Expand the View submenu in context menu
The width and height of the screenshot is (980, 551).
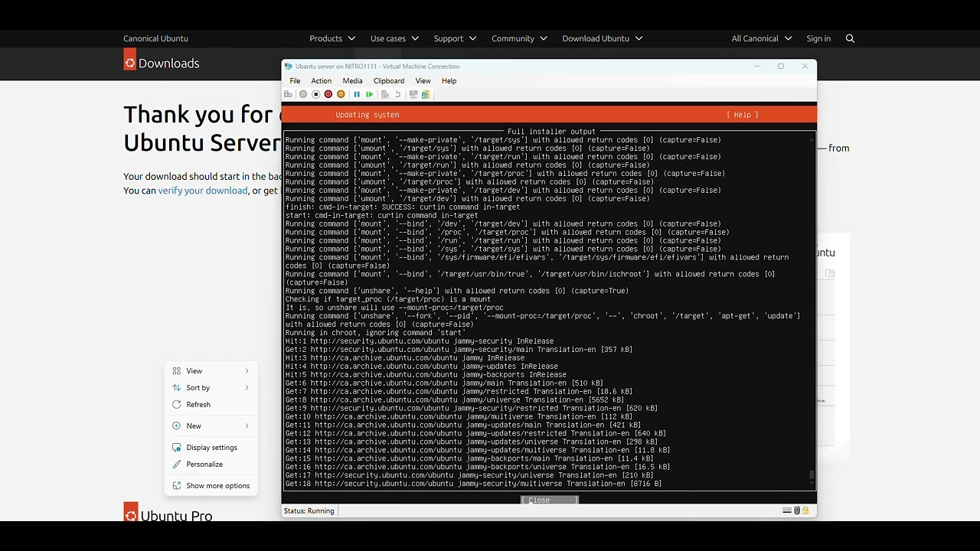211,370
